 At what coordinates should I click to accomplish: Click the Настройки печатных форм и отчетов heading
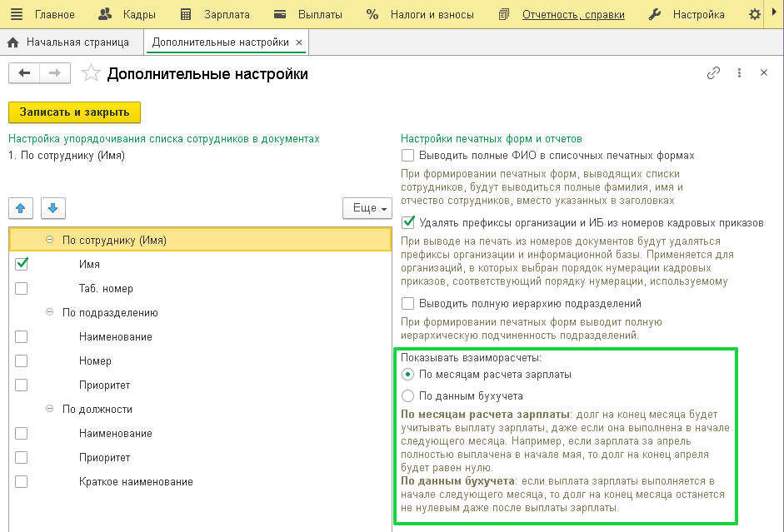492,139
